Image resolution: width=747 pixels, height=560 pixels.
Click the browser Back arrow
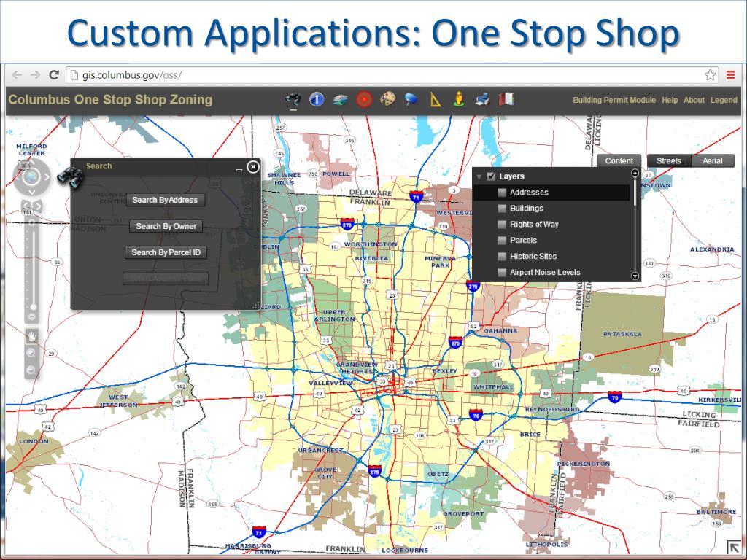pos(18,75)
